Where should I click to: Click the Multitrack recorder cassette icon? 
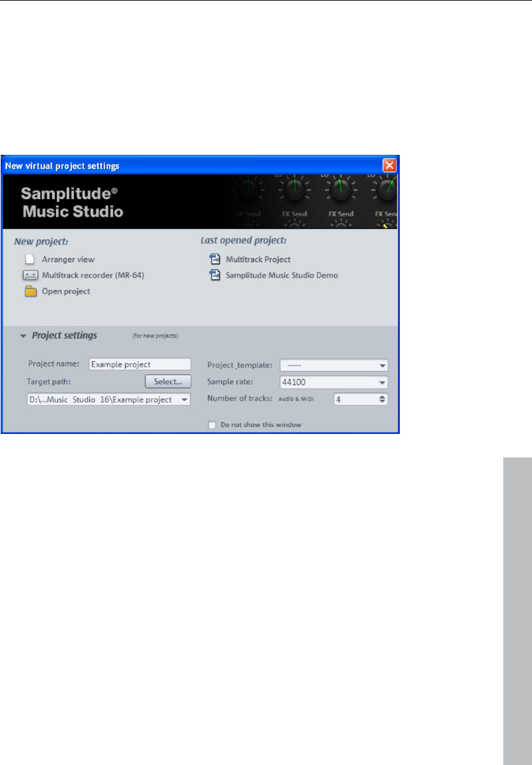30,276
